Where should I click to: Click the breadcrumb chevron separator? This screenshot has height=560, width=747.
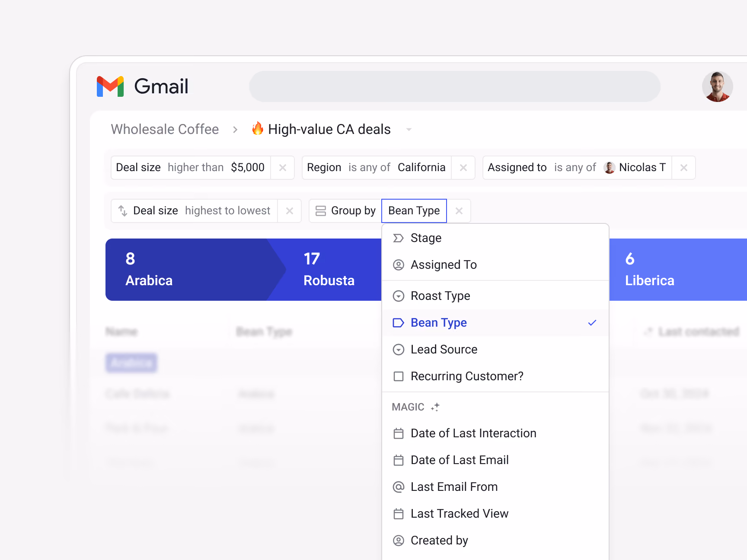[x=235, y=130]
